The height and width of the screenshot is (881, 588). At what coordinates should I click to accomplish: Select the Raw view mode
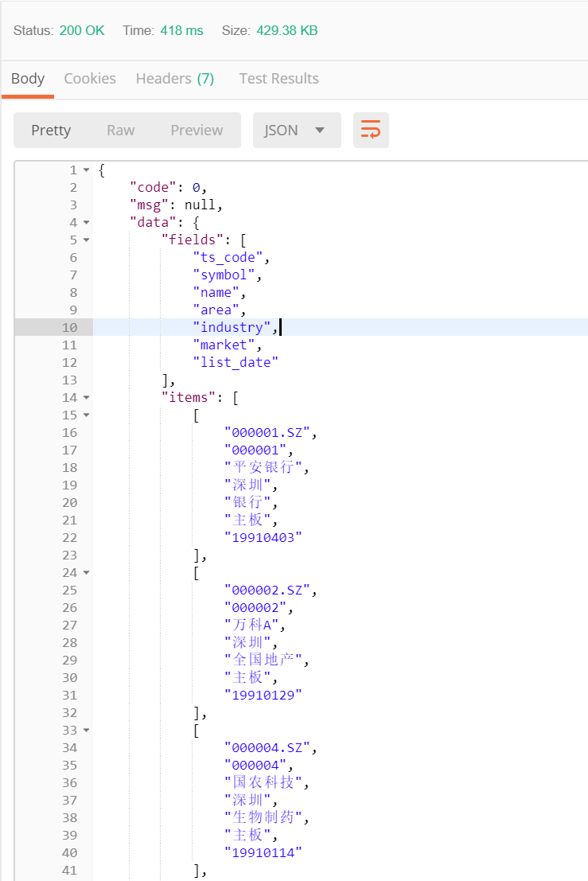point(121,131)
